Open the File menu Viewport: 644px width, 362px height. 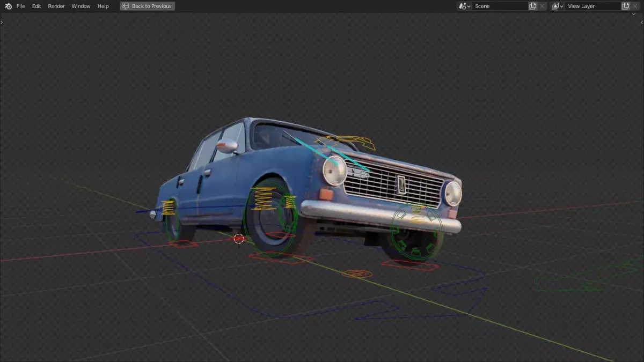click(21, 6)
